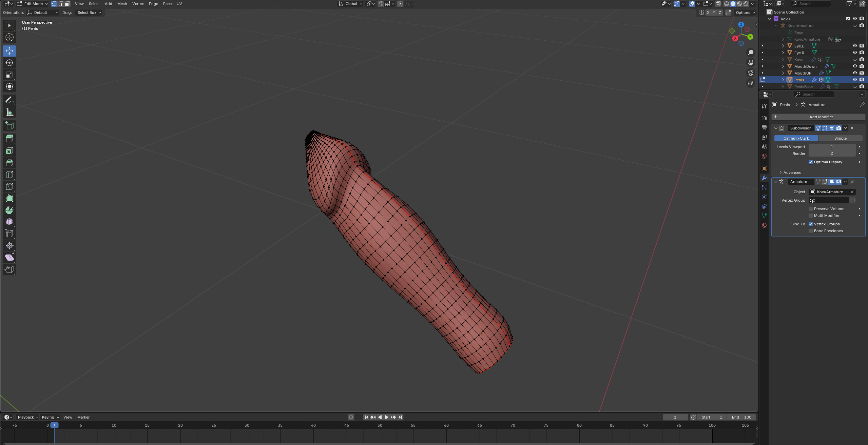868x445 pixels.
Task: Adjust the Levels Viewport value field
Action: coord(831,147)
